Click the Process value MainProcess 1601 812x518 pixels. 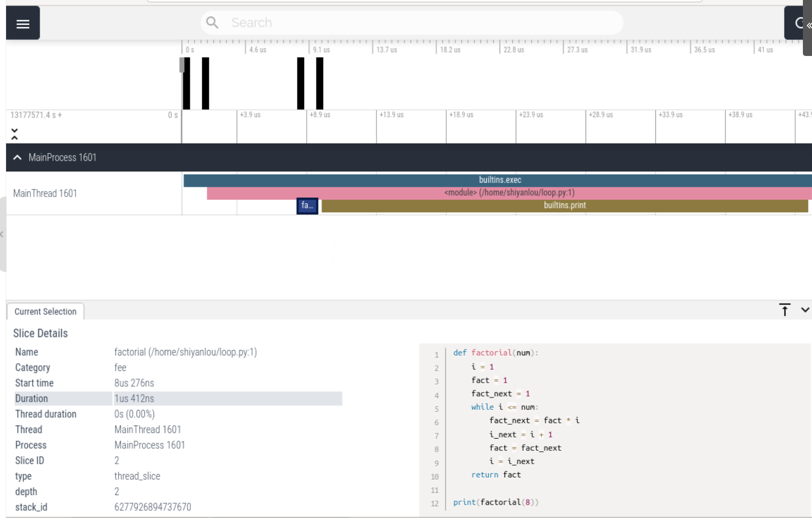[x=150, y=445]
